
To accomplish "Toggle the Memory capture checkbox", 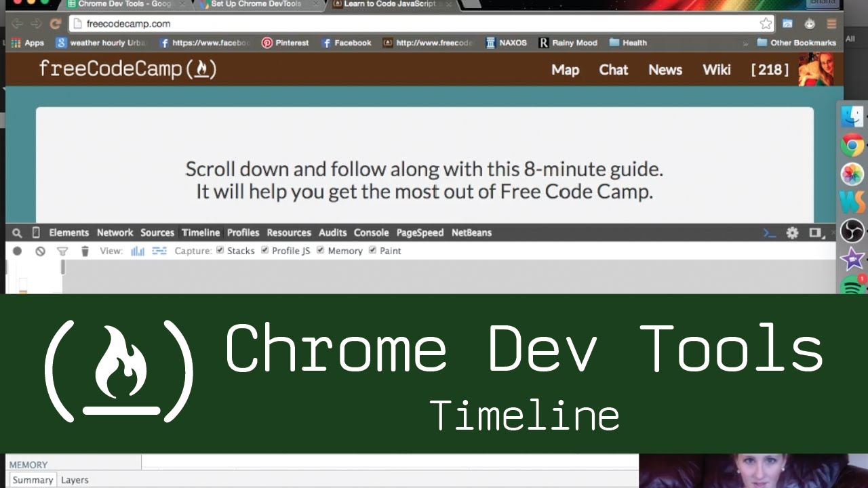I will coord(320,250).
